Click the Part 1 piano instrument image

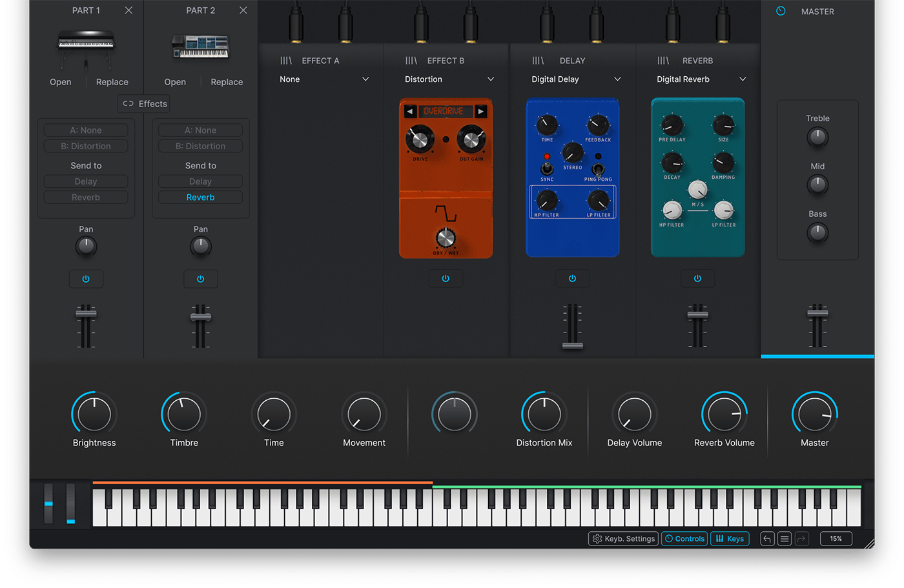coord(86,48)
